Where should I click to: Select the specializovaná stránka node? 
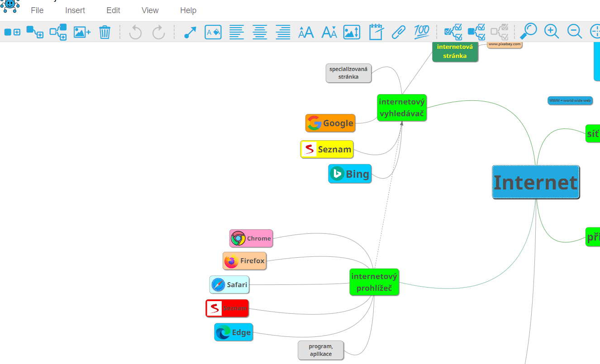[x=348, y=73]
